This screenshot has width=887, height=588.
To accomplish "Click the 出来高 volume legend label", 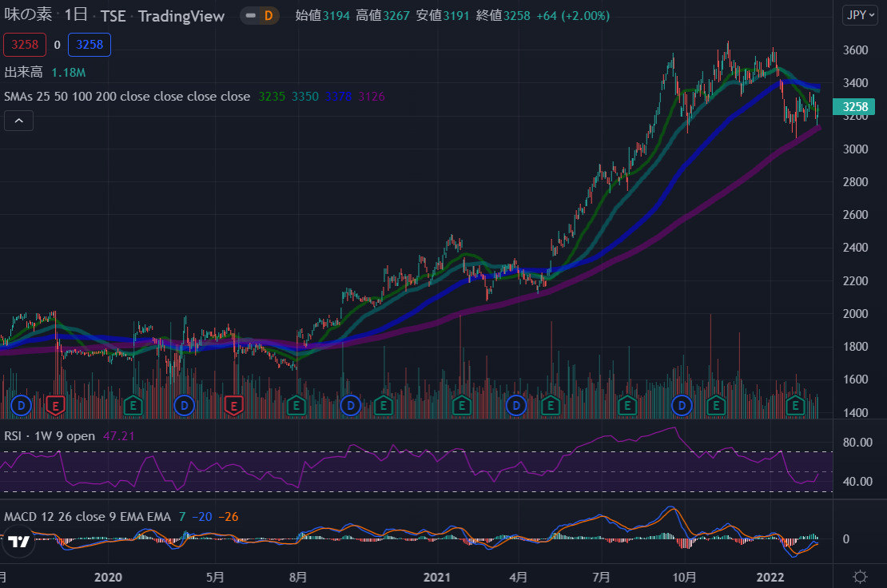I will (23, 73).
